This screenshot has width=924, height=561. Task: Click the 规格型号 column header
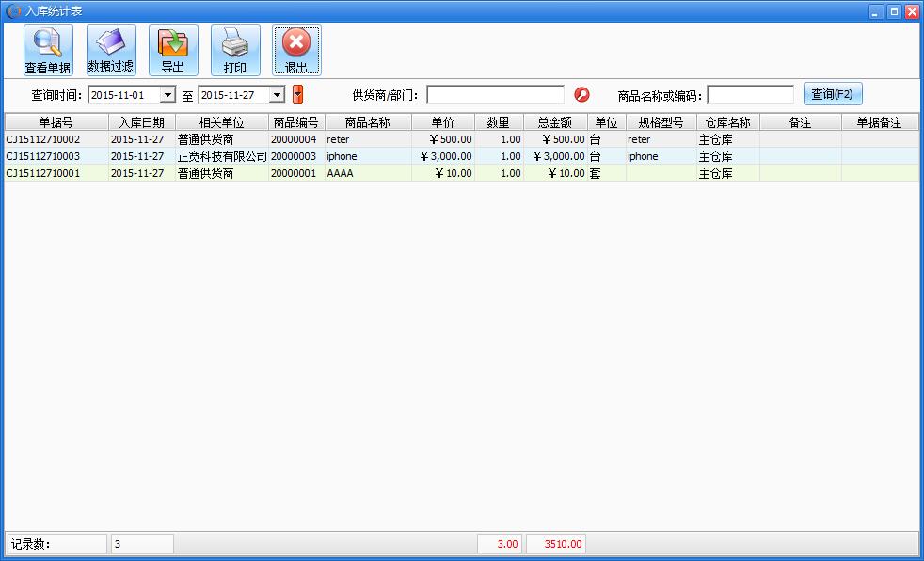coord(661,122)
